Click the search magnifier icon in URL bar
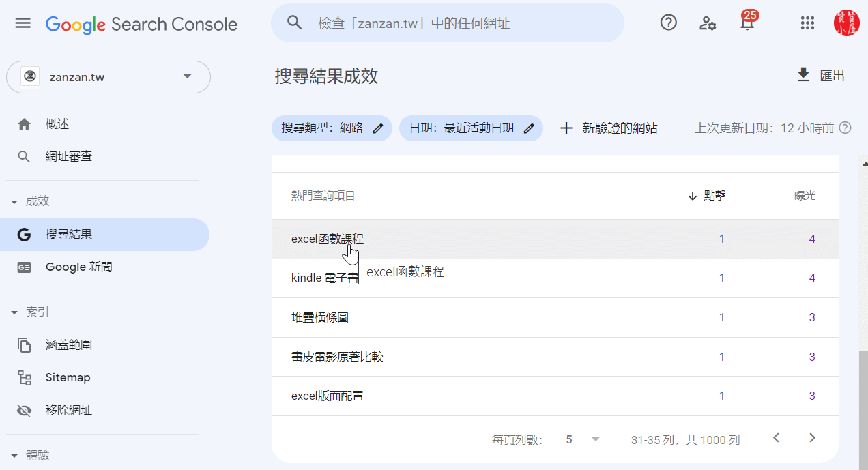 pos(294,23)
